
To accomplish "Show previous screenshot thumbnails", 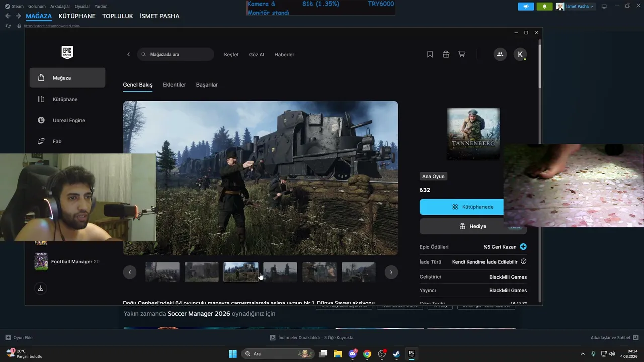I will (129, 272).
